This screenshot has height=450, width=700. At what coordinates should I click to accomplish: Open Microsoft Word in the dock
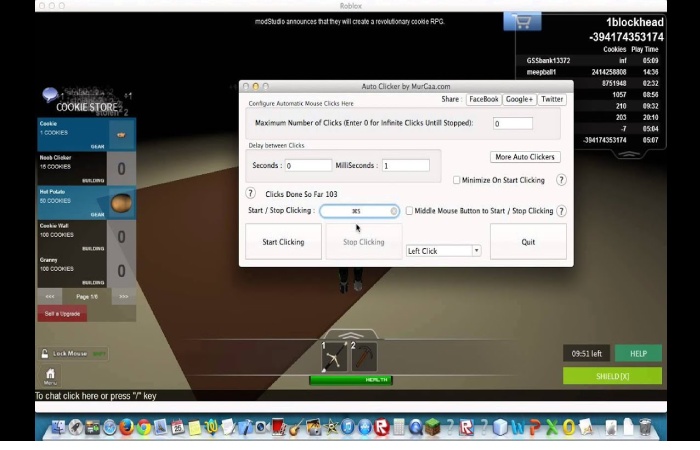tap(518, 428)
